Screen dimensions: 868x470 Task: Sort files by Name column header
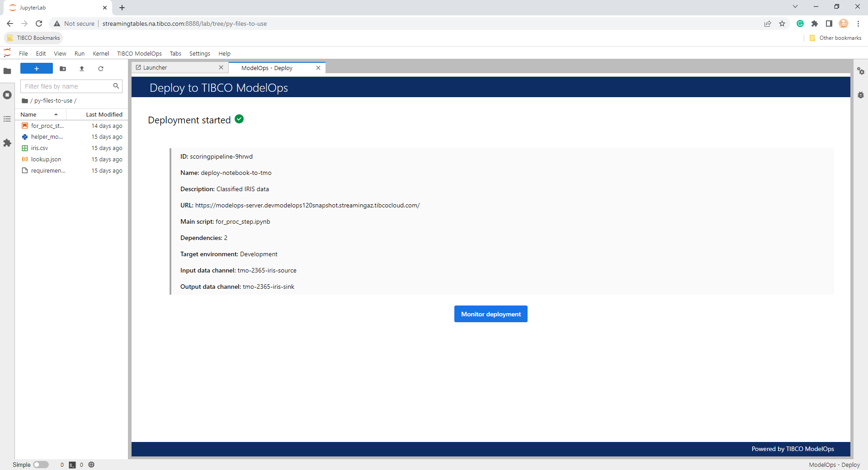coord(41,115)
